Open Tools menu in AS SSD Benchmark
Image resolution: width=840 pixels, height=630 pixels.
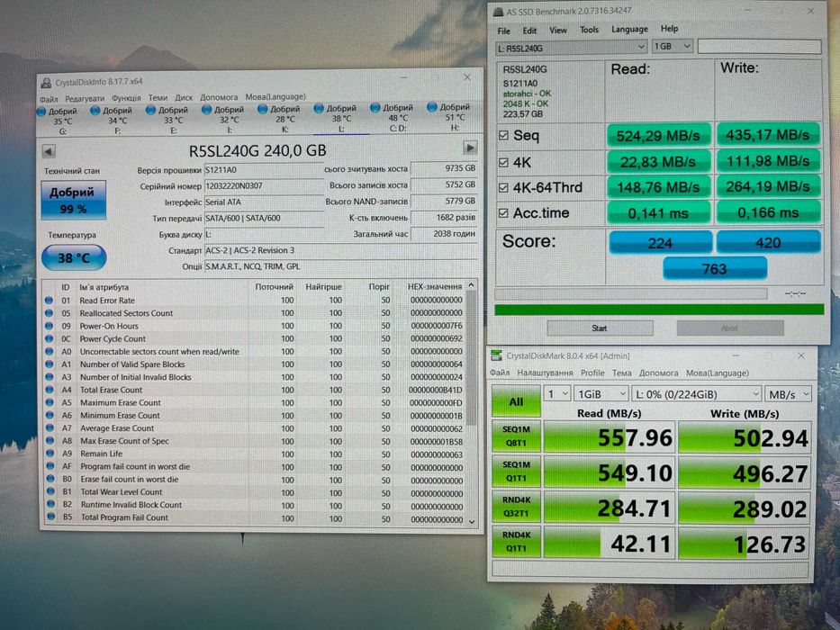click(590, 30)
